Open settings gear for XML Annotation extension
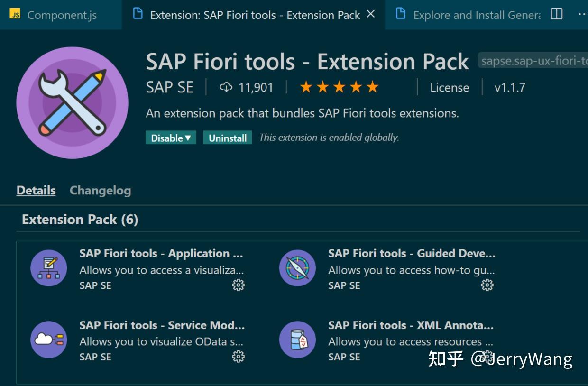Screen dimensions: 588x386 tap(487, 357)
